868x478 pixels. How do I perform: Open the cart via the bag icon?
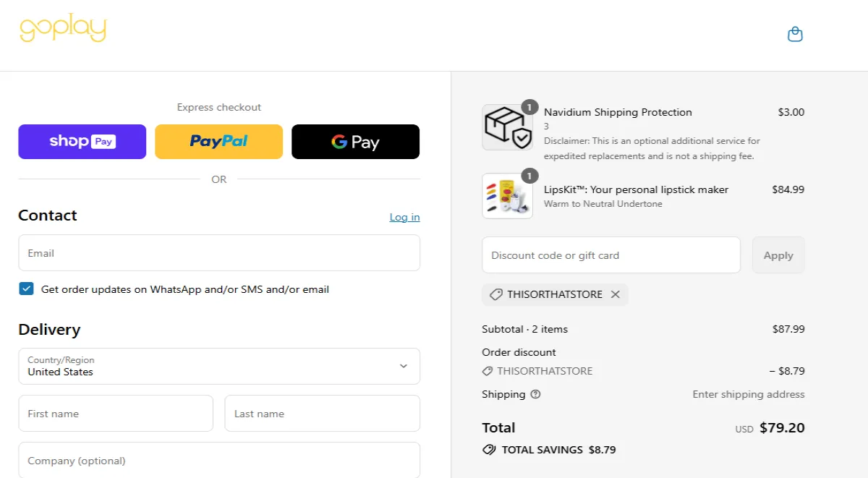click(x=795, y=33)
